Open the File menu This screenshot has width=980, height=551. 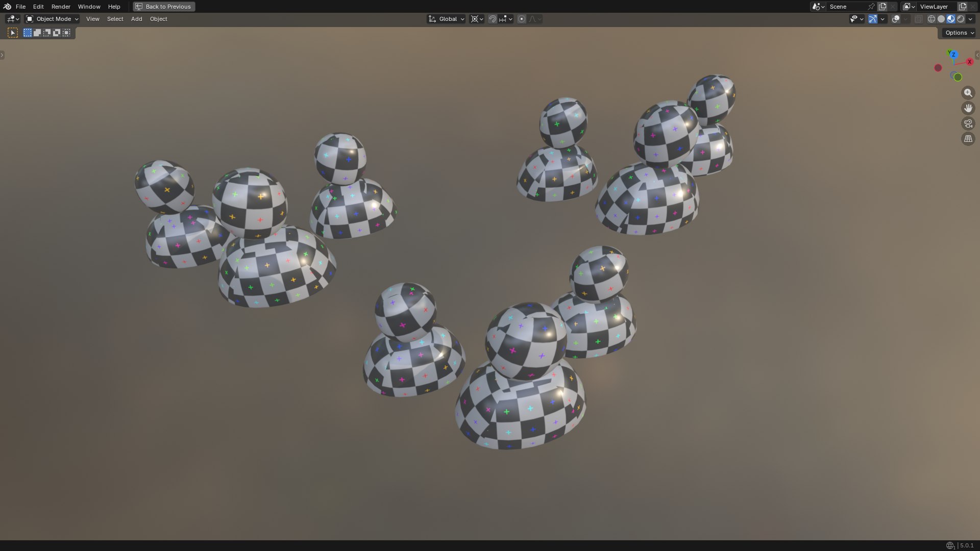click(x=20, y=7)
